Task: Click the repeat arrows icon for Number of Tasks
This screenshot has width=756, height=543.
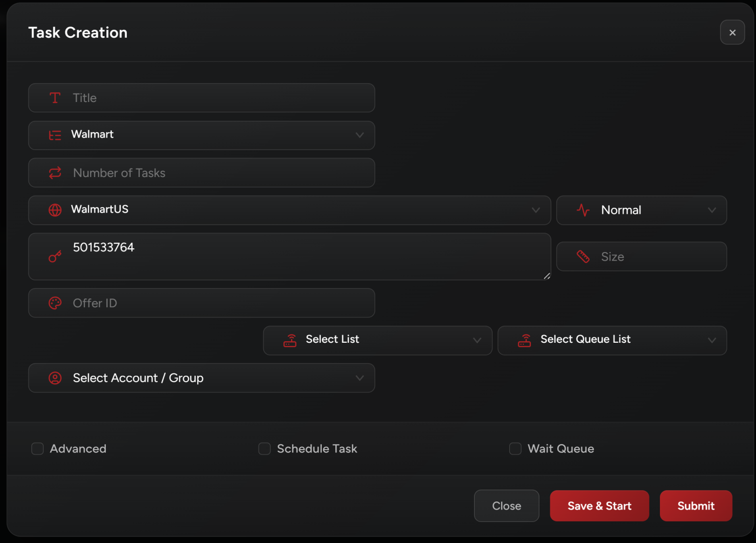Action: 55,173
